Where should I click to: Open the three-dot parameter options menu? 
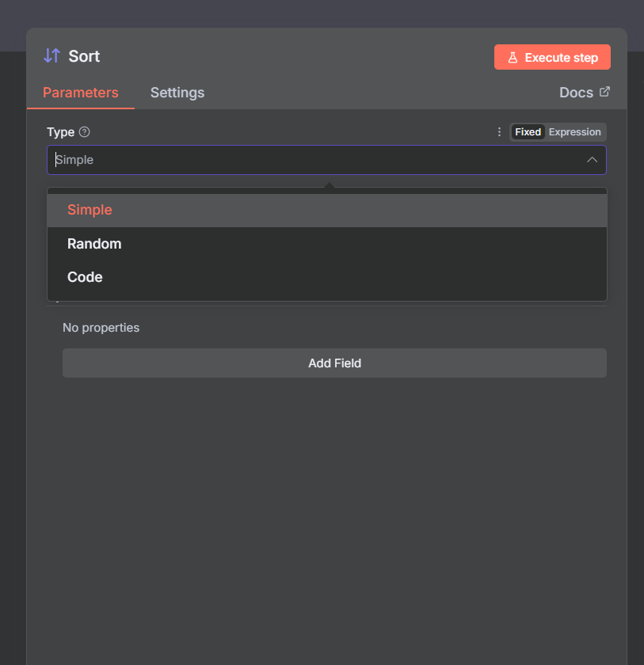point(499,132)
